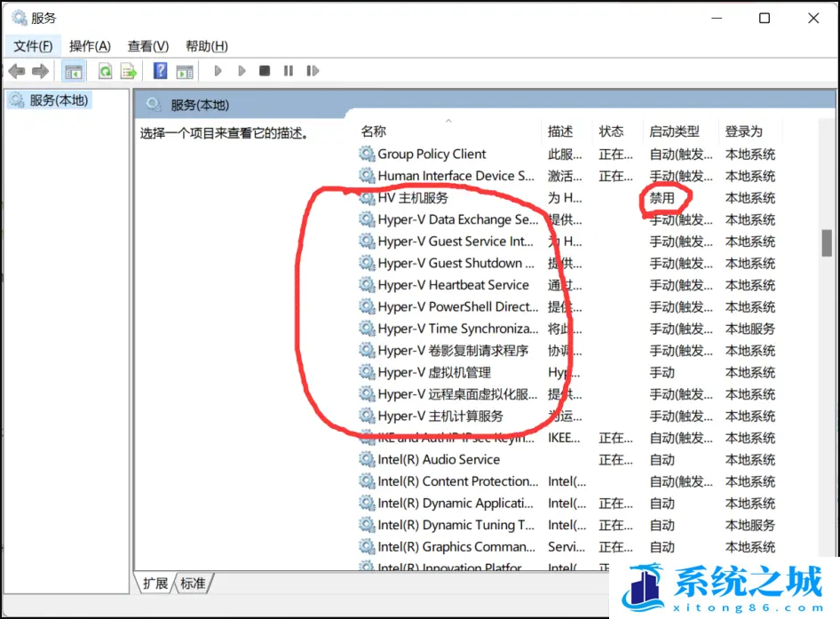Viewport: 840px width, 619px height.
Task: Click gear icon beside Group Policy Client
Action: coord(367,155)
